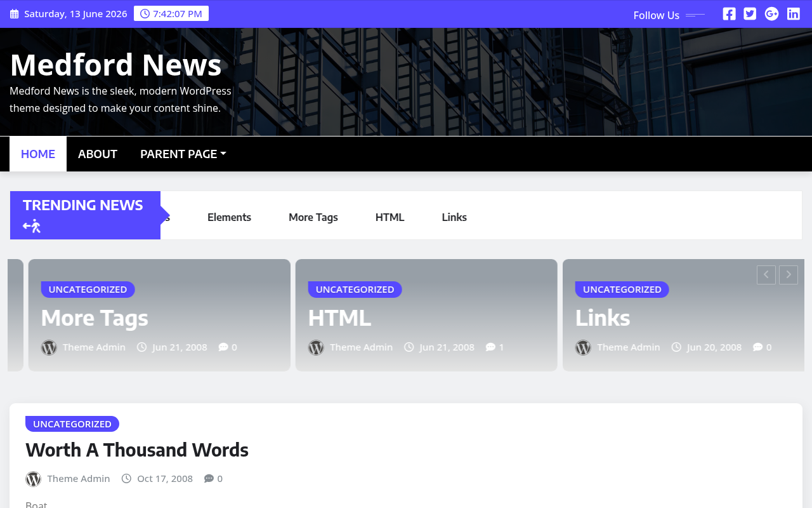812x508 pixels.
Task: Select Links in the trending ticker
Action: tap(454, 217)
